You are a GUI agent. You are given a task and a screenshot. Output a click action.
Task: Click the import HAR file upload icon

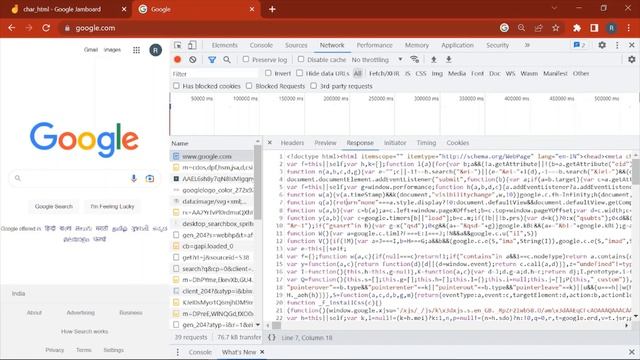[x=433, y=60]
